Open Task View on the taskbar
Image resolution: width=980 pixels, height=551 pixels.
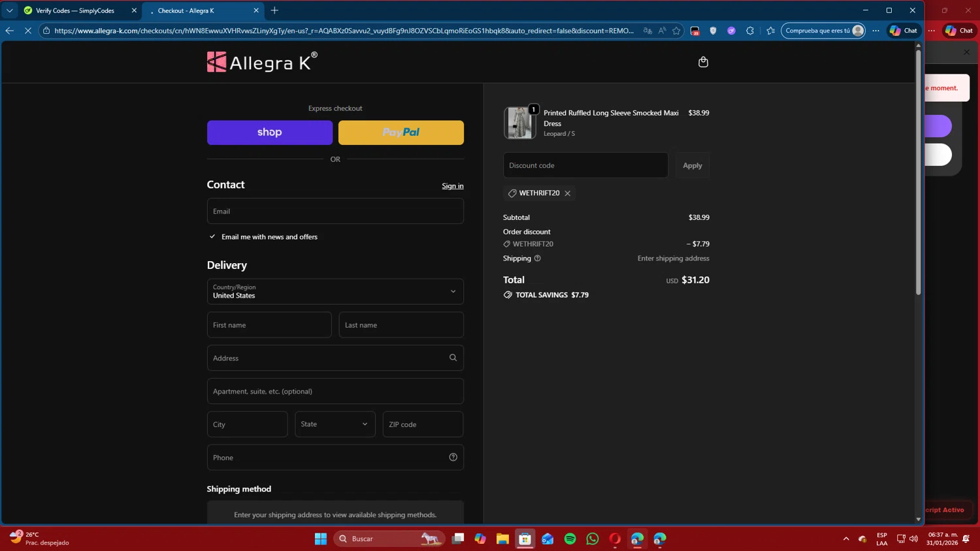(458, 539)
